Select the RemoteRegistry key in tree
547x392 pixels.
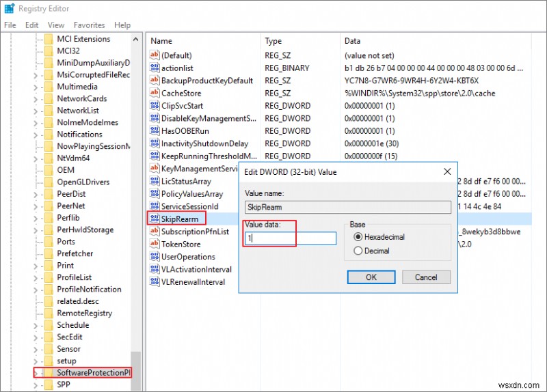(x=85, y=313)
